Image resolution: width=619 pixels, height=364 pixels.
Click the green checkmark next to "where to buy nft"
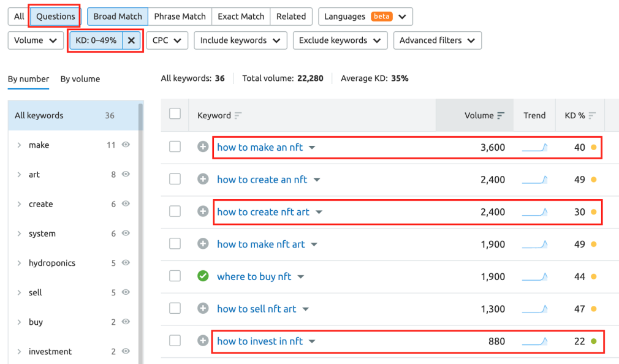point(202,276)
